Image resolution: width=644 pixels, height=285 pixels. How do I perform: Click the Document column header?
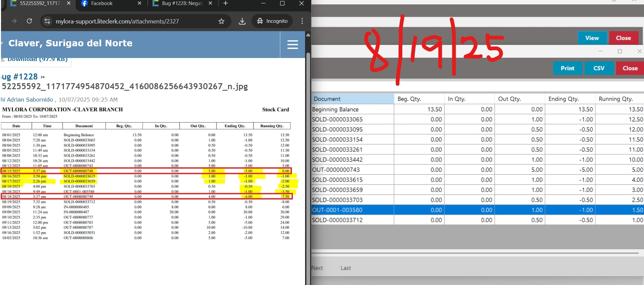click(352, 99)
